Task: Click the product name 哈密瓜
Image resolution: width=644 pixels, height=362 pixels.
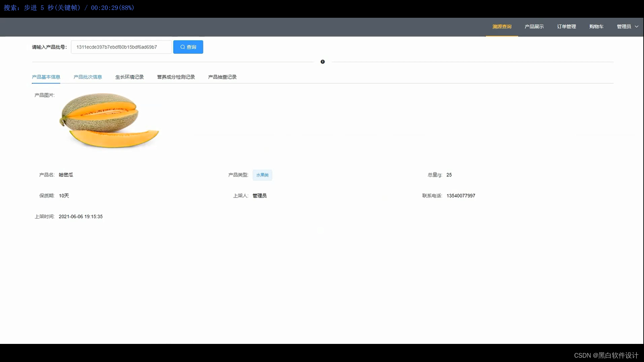Action: (x=66, y=175)
